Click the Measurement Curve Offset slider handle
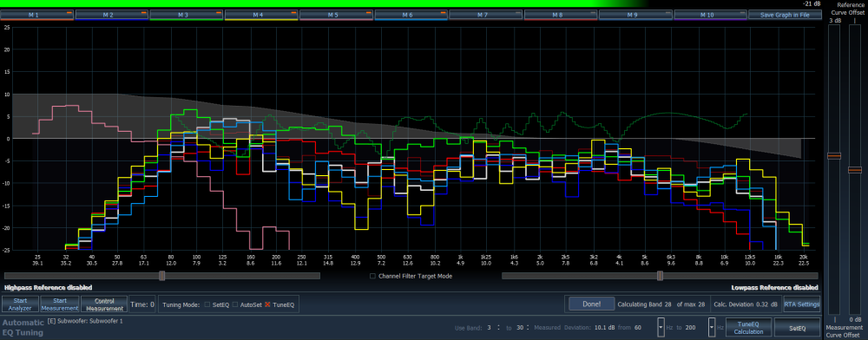Image resolution: width=868 pixels, height=340 pixels. 855,170
